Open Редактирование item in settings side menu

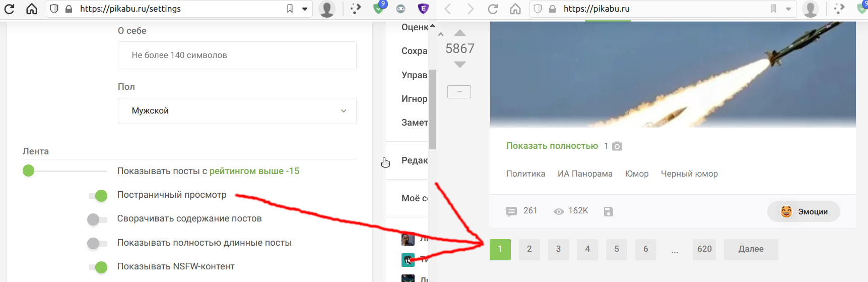[415, 160]
